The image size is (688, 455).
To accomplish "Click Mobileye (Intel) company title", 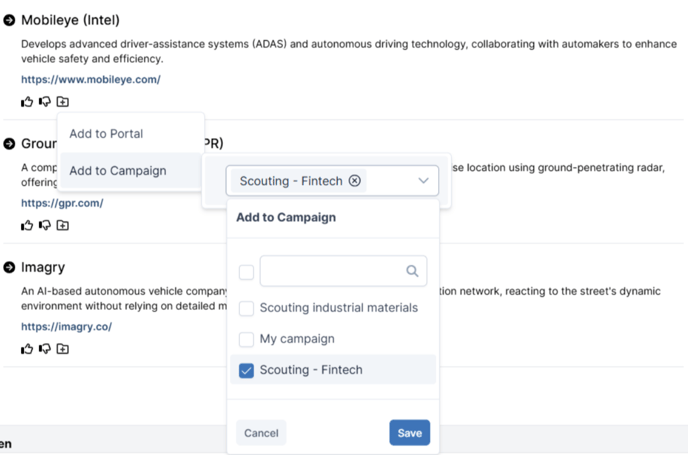I will click(70, 20).
